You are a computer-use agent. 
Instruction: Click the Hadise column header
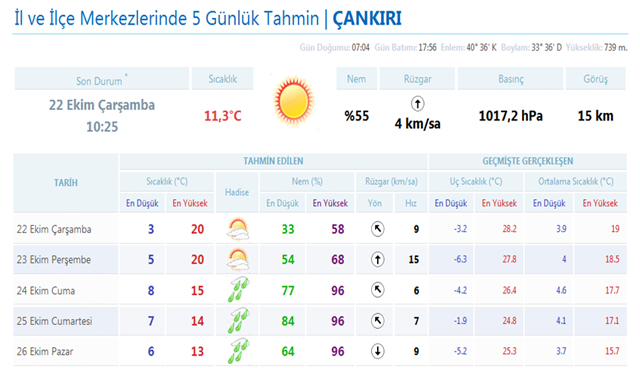click(237, 192)
